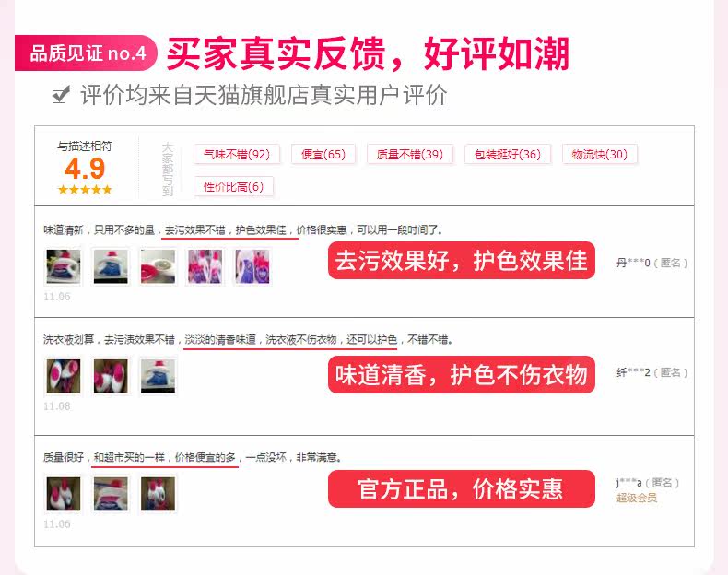Click the 去污效果好，护色效果佳 red banner

(462, 261)
